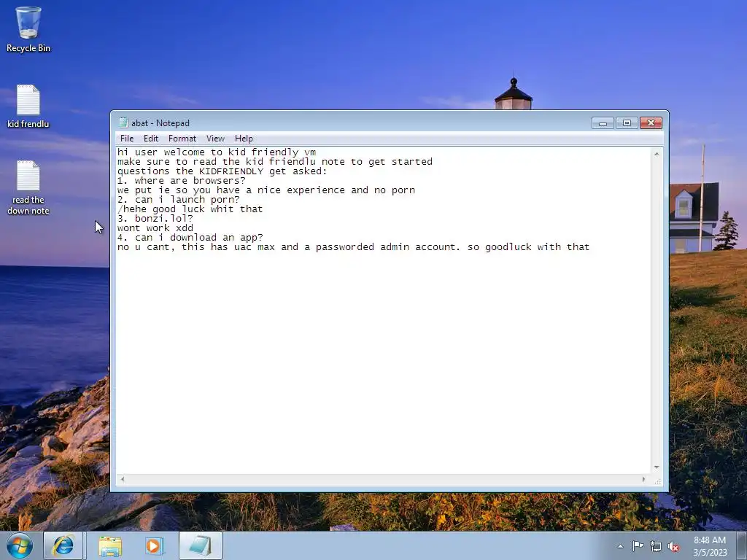Screen dimensions: 747x560
Task: Open the Action Center flag icon
Action: click(x=638, y=546)
